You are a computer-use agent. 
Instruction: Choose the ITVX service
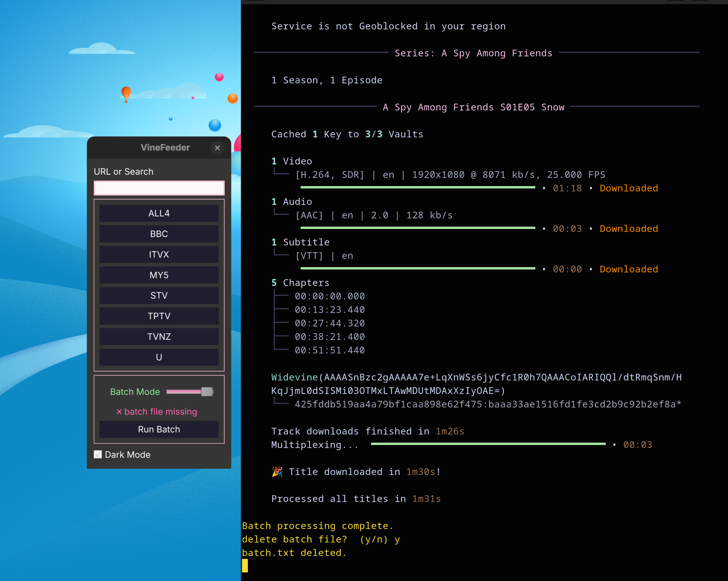point(159,255)
